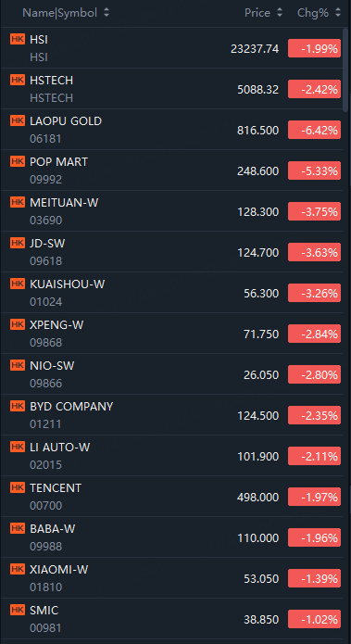Click the -6.42% change badge for LAOPU GOLD
This screenshot has width=351, height=644.
point(315,130)
